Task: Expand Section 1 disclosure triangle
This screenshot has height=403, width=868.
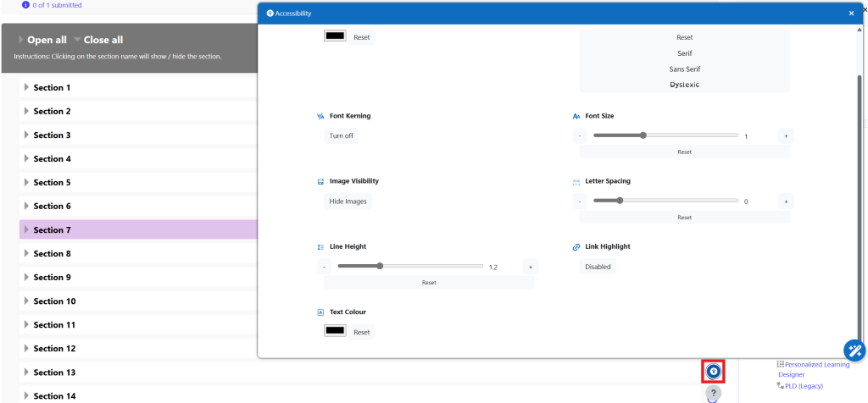Action: point(26,88)
